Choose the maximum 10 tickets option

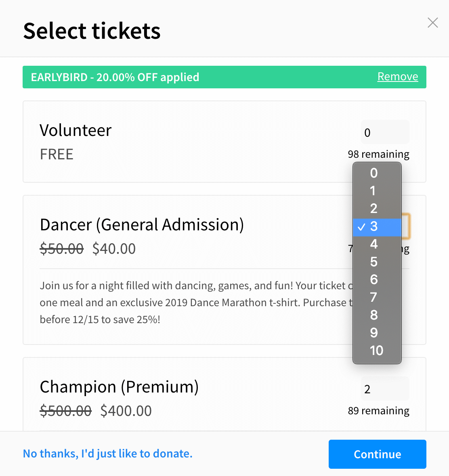click(x=376, y=351)
